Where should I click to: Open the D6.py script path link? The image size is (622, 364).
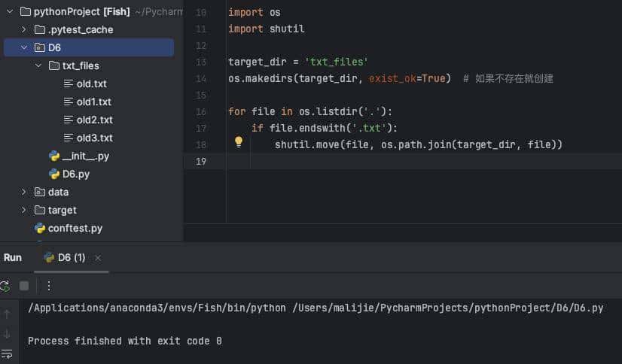448,308
